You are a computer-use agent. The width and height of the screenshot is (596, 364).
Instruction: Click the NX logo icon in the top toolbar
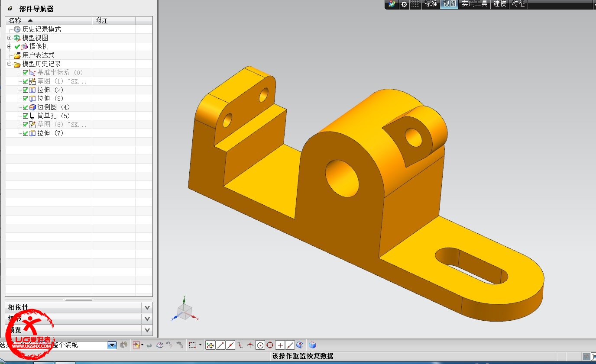(392, 4)
